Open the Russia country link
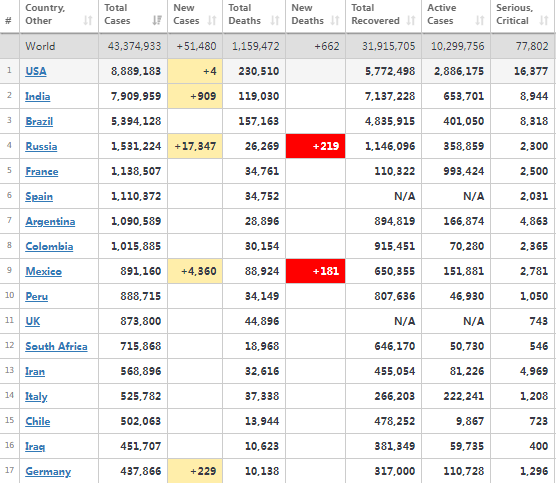This screenshot has height=483, width=556. click(x=41, y=146)
